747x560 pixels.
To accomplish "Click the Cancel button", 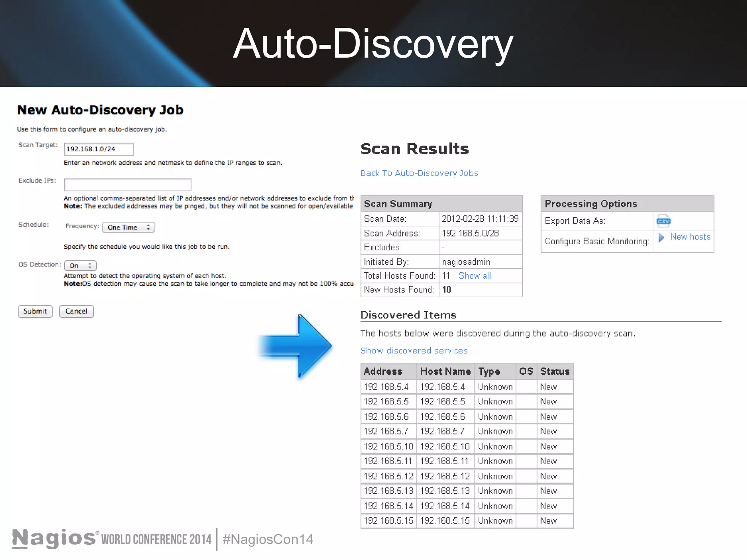I will pos(76,311).
